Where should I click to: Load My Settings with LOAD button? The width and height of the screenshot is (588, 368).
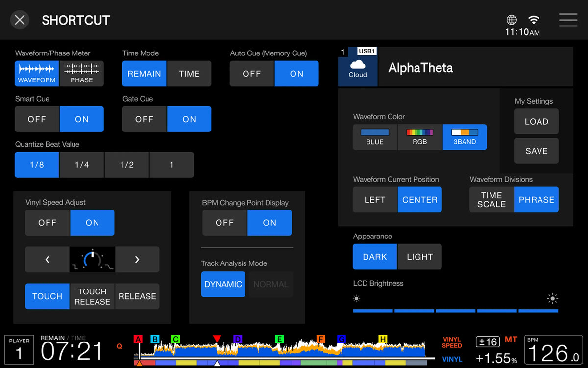(537, 122)
